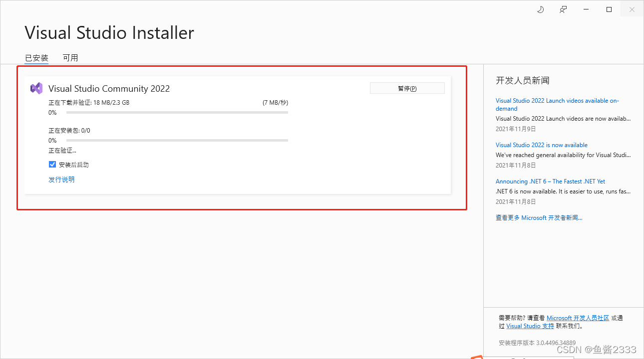Toggle dark theme moon icon
Image resolution: width=644 pixels, height=359 pixels.
pyautogui.click(x=540, y=9)
